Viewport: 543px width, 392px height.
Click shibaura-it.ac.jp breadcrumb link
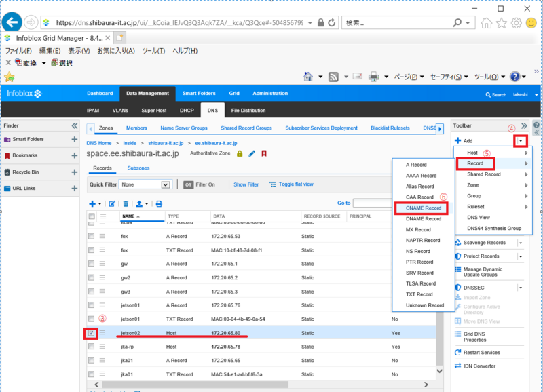[x=166, y=143]
